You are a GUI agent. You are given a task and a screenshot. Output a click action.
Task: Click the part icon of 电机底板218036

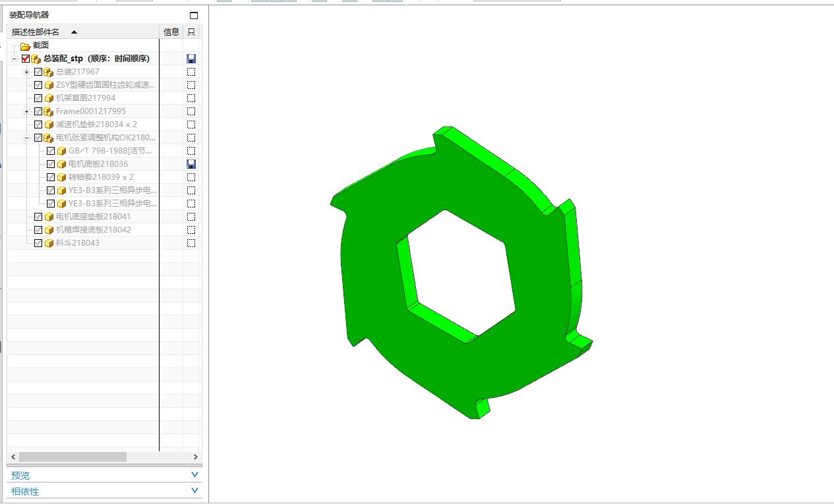point(61,164)
